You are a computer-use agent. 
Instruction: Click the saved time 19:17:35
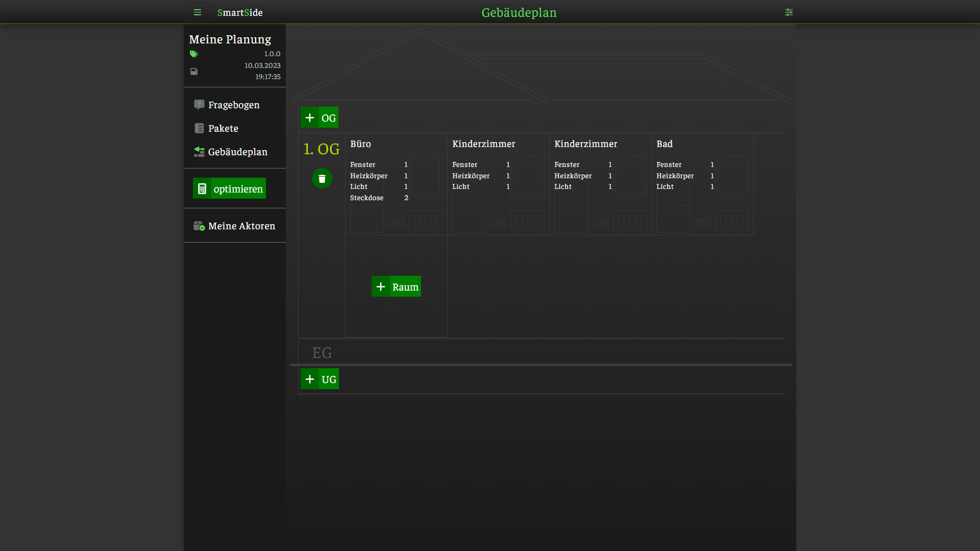(x=268, y=77)
